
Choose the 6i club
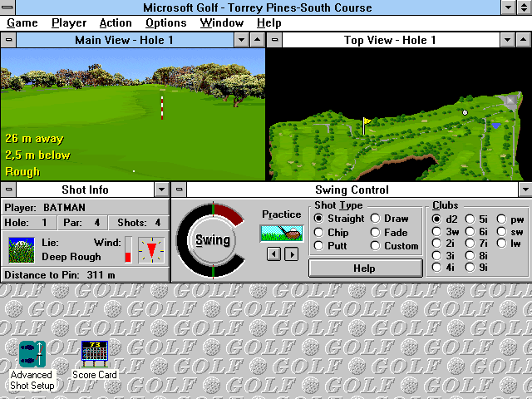(x=476, y=232)
